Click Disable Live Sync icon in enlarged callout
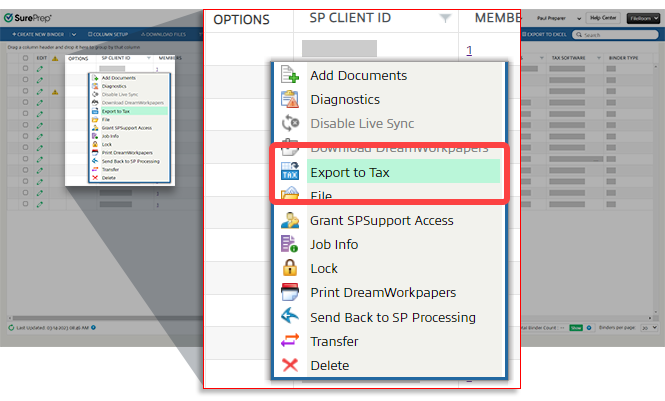This screenshot has height=401, width=665. 290,123
